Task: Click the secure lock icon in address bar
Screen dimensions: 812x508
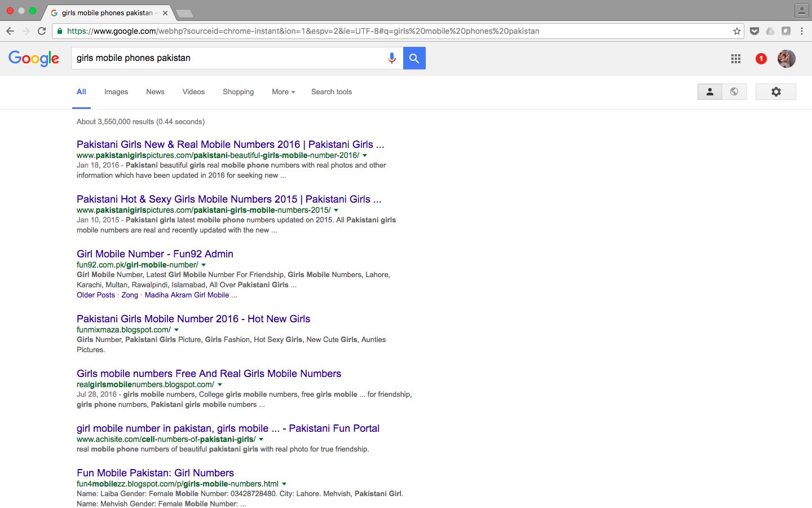Action: [x=60, y=31]
